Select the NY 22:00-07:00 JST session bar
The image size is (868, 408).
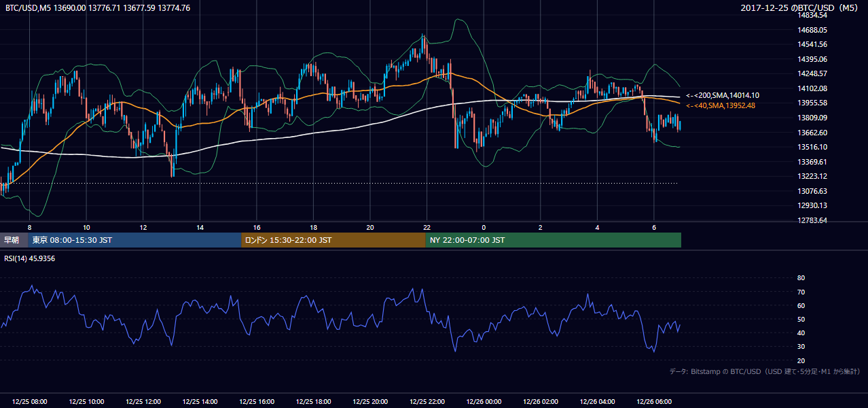click(554, 240)
